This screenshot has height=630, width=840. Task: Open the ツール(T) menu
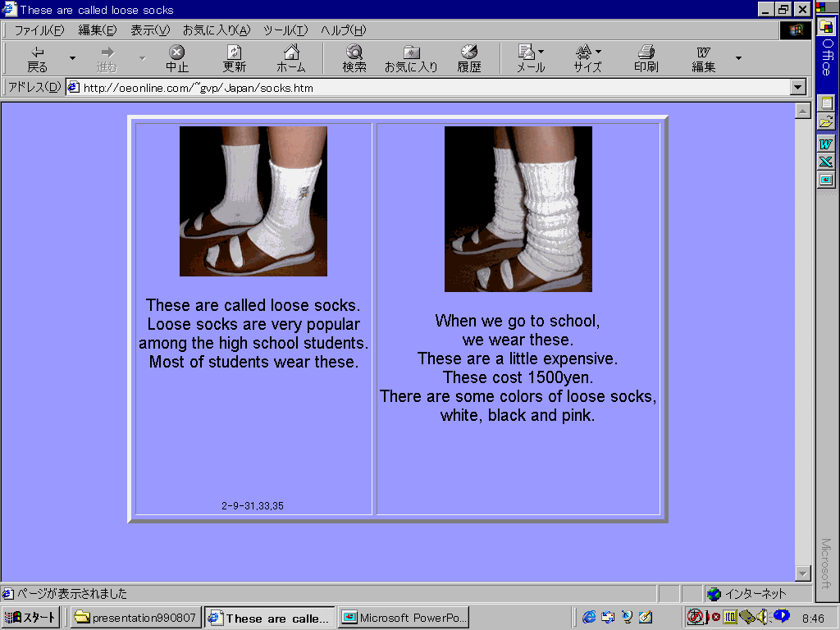(x=285, y=30)
